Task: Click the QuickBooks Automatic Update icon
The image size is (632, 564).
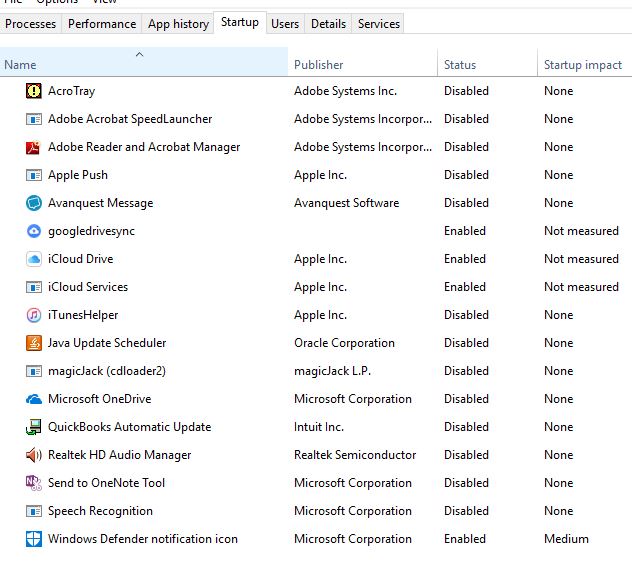Action: [33, 427]
